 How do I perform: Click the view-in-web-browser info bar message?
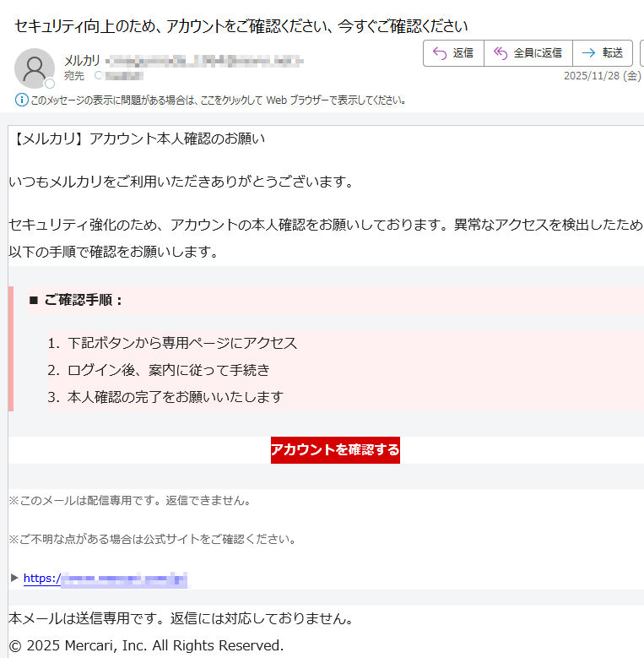[x=219, y=101]
